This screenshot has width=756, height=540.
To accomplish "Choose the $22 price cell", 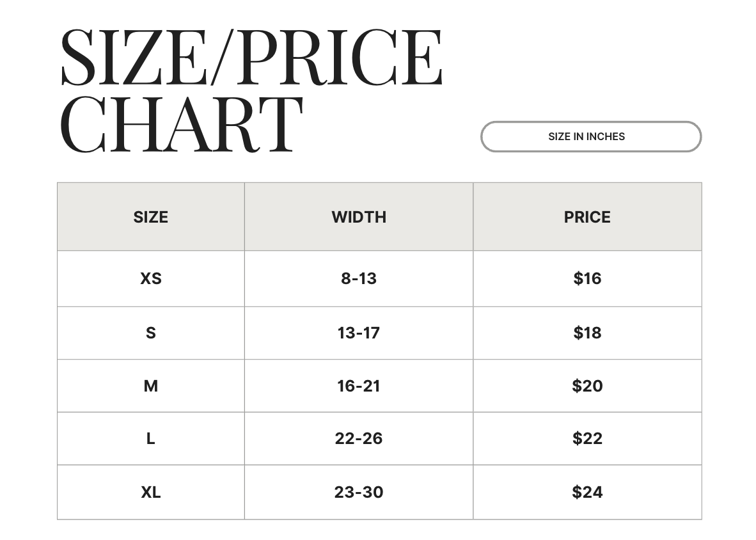I will click(x=587, y=438).
